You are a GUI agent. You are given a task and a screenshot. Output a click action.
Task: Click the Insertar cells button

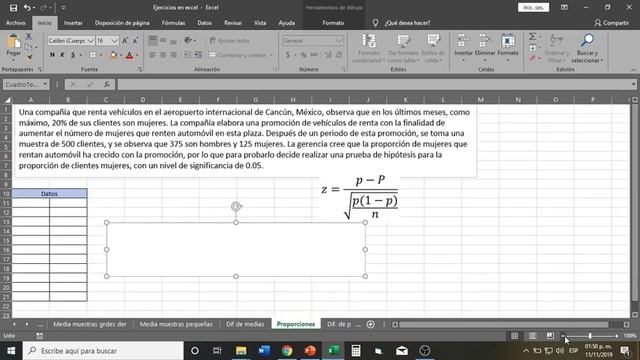pyautogui.click(x=463, y=49)
